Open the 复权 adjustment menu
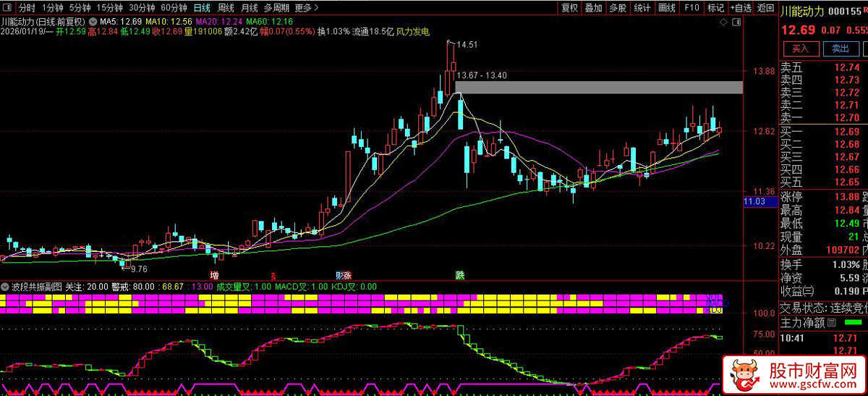 pos(569,8)
